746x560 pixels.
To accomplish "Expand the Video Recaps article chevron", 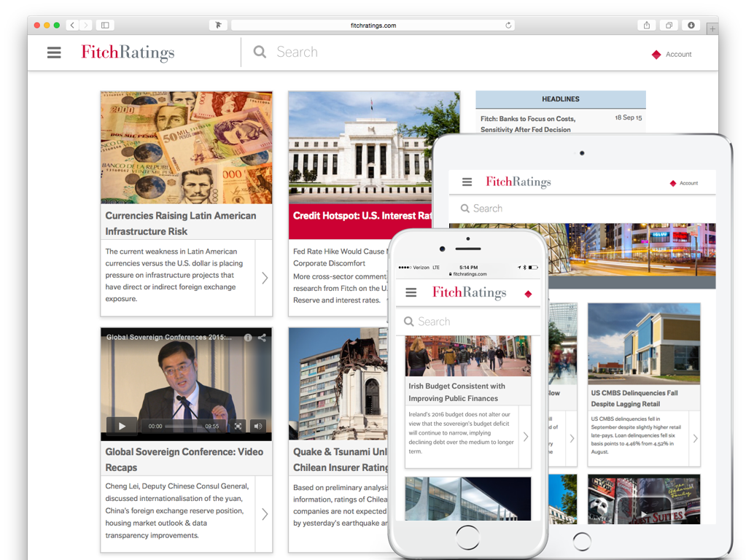I will [265, 514].
